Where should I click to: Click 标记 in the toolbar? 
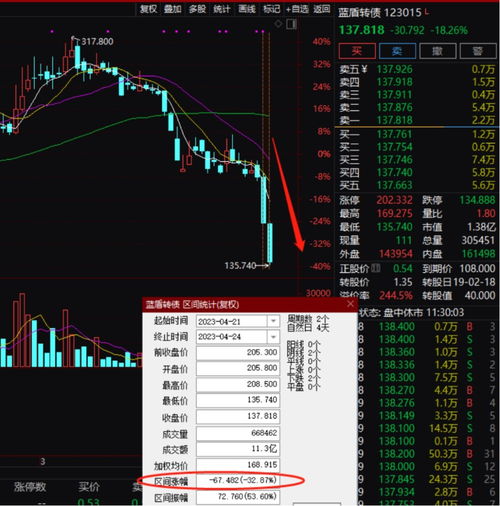pyautogui.click(x=271, y=9)
